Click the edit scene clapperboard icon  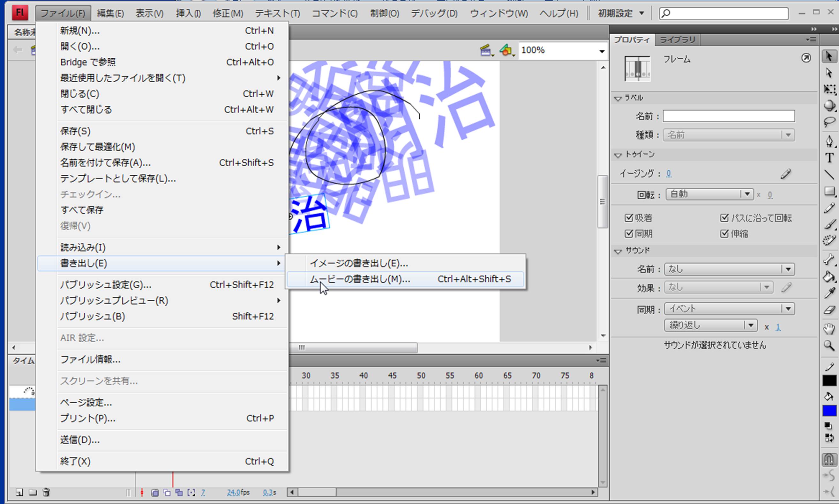(x=486, y=51)
